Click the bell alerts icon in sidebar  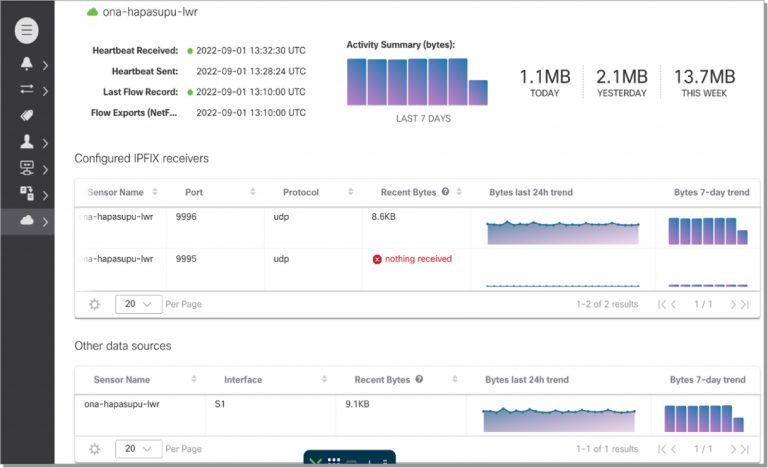tap(26, 64)
